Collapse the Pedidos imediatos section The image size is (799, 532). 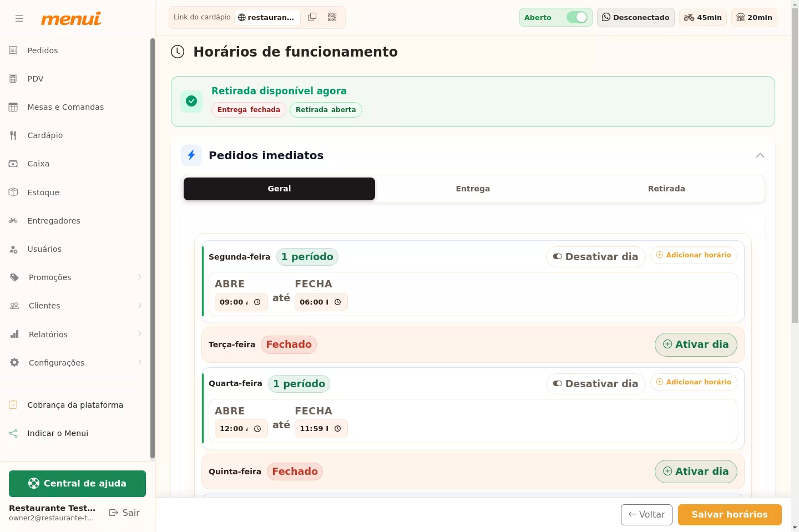pos(760,155)
